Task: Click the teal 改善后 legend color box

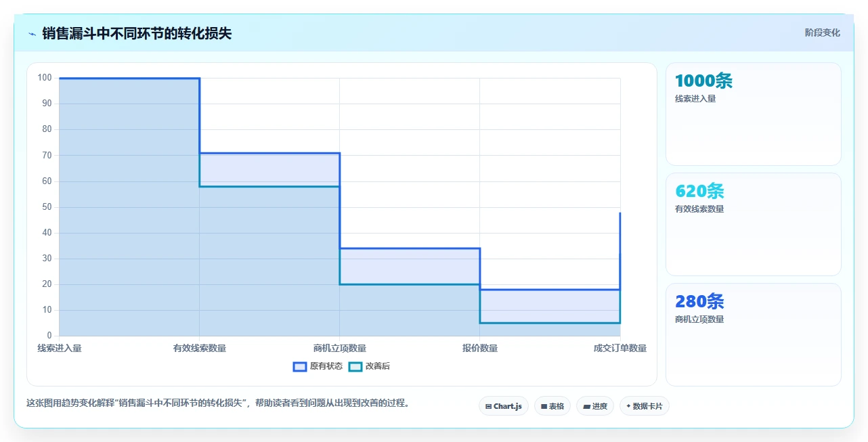Action: (355, 366)
